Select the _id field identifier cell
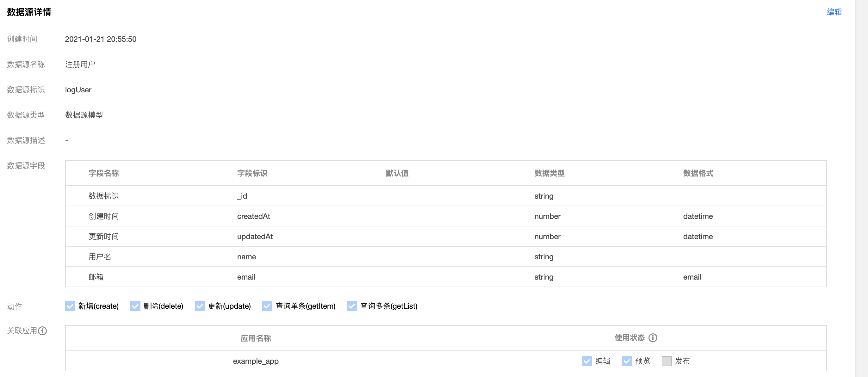This screenshot has width=868, height=377. (242, 196)
